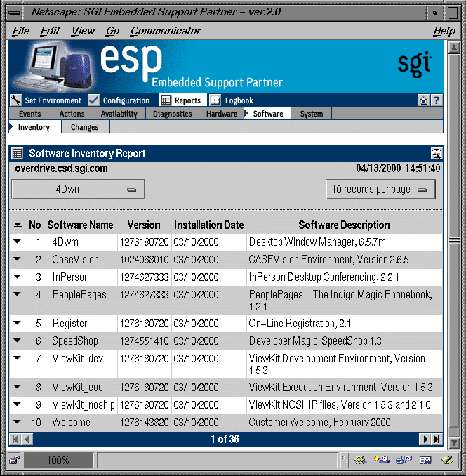Click the Software Inventory Report list icon
Viewport: 466px width, 476px height.
[17, 154]
